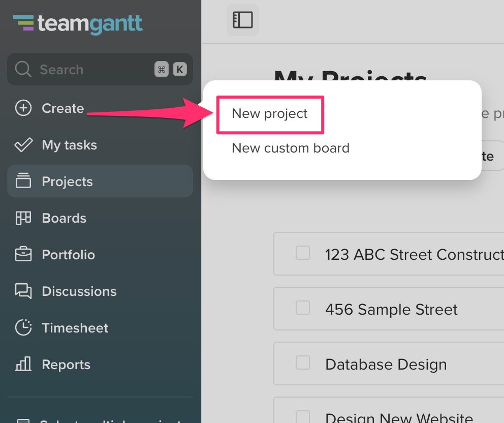The height and width of the screenshot is (423, 504).
Task: Select New custom board menu option
Action: click(291, 148)
